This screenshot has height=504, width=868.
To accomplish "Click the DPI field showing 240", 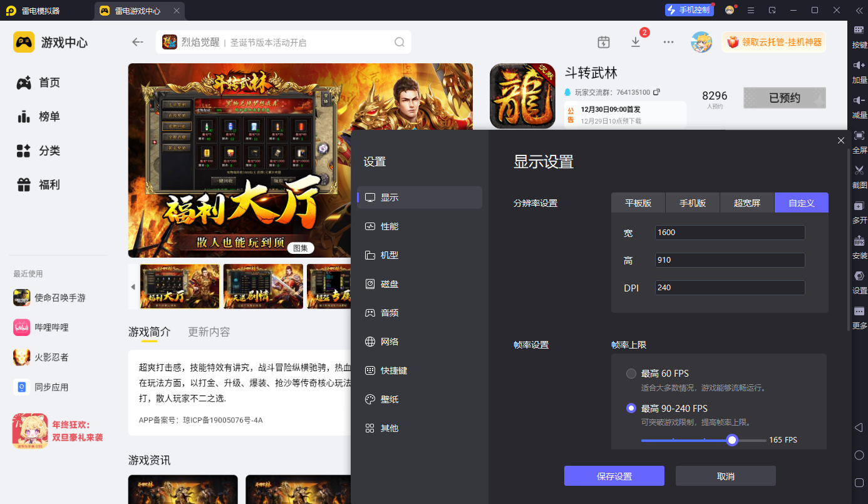I will pyautogui.click(x=730, y=288).
